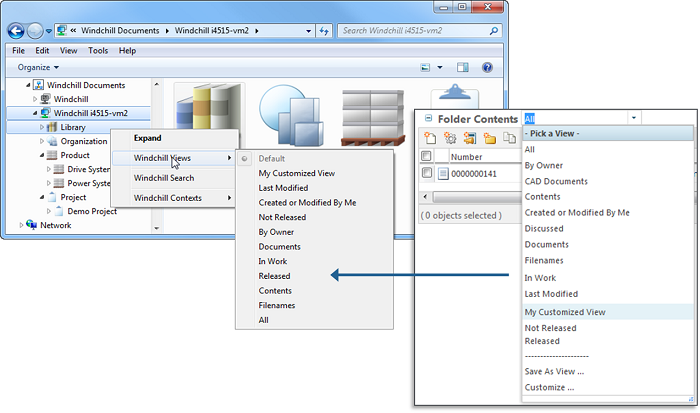Click the Windchill Documents breadcrumb segment
This screenshot has width=700, height=413.
[x=120, y=31]
